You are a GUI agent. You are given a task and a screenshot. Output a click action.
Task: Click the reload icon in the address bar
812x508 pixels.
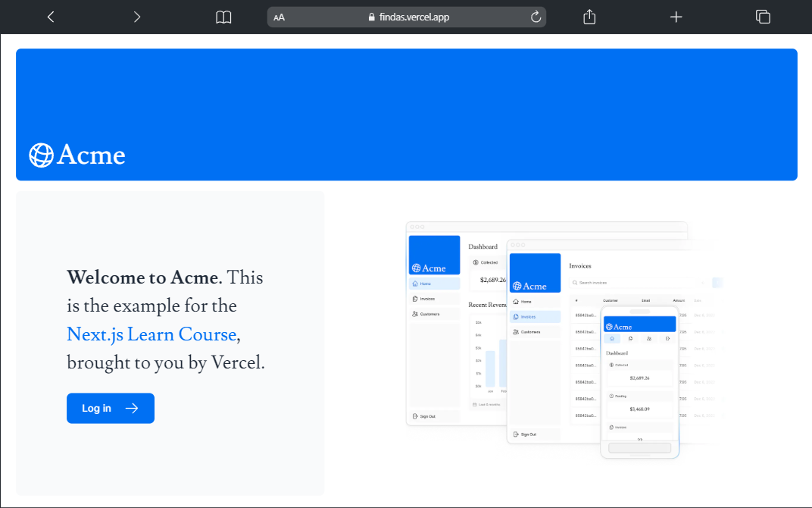pyautogui.click(x=534, y=17)
